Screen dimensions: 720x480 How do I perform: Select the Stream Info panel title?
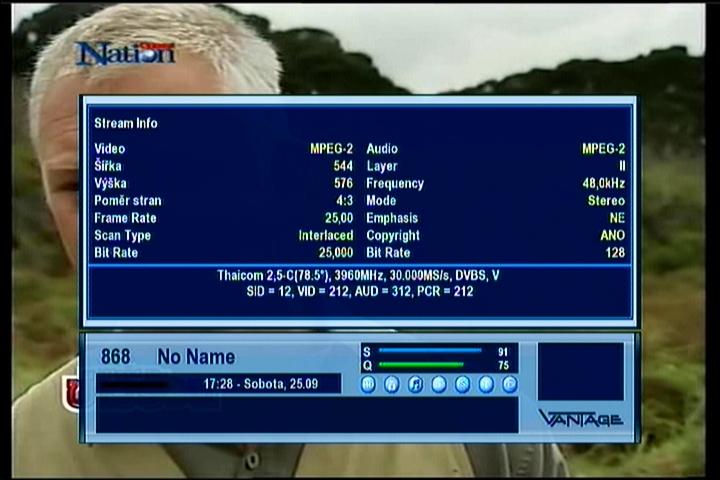click(126, 124)
